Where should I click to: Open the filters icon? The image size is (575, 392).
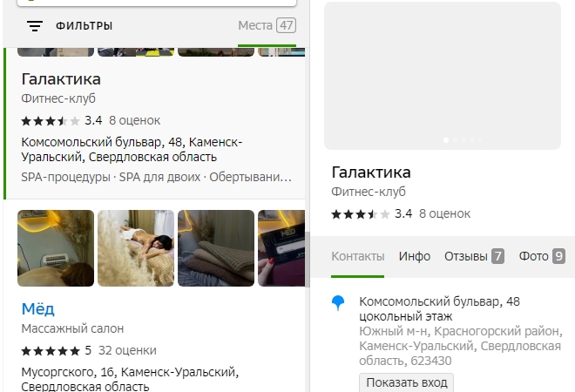pos(34,26)
